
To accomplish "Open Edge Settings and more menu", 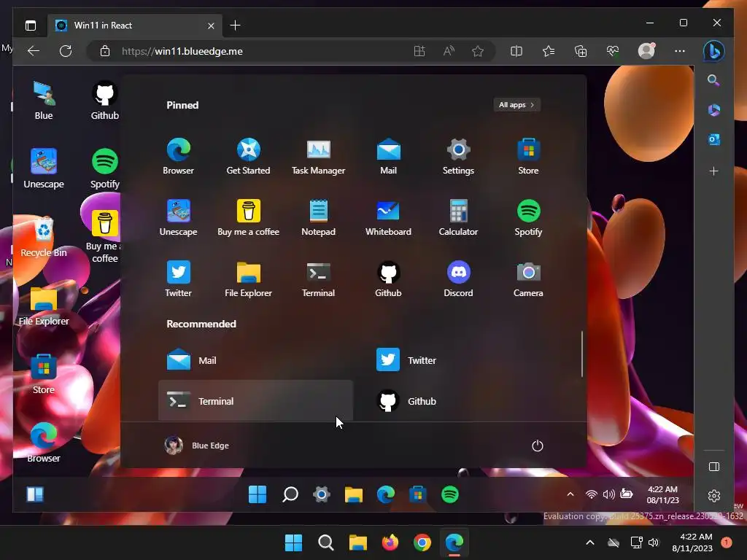I will (680, 51).
